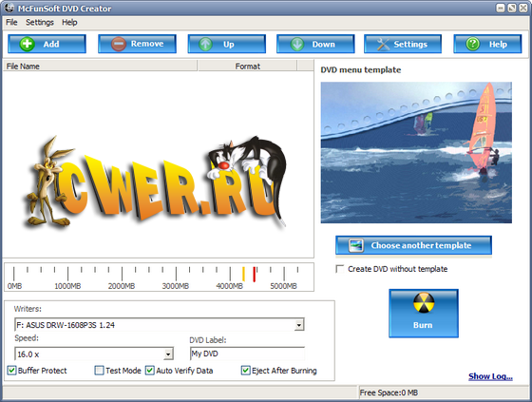Click the yellow marker on the capacity bar
The image size is (532, 402).
tap(243, 274)
